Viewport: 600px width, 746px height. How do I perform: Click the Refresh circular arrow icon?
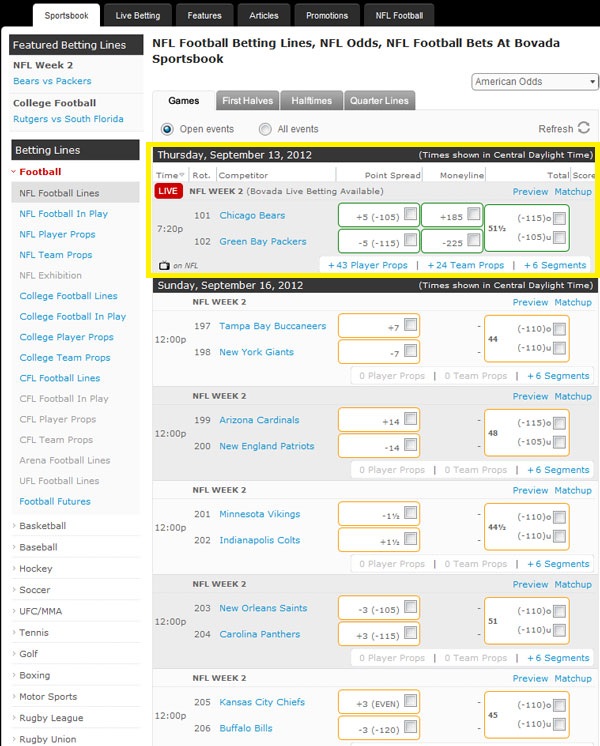coord(584,128)
